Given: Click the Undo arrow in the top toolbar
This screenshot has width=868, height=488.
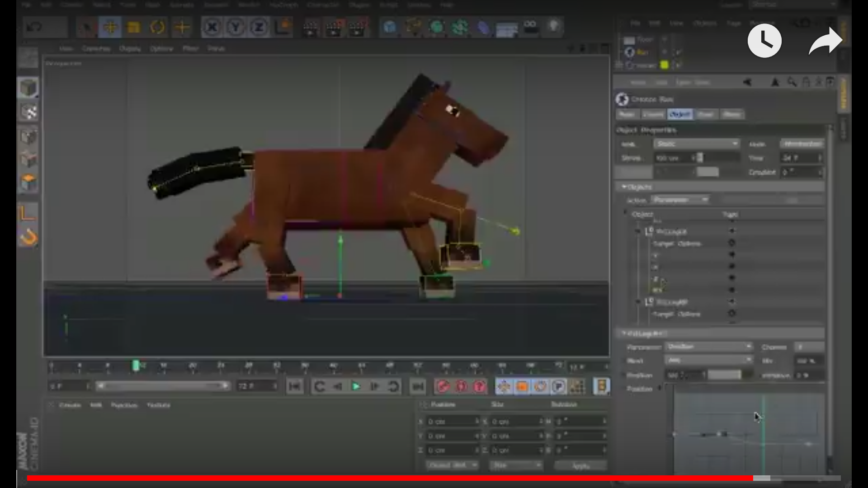Looking at the screenshot, I should [x=34, y=27].
